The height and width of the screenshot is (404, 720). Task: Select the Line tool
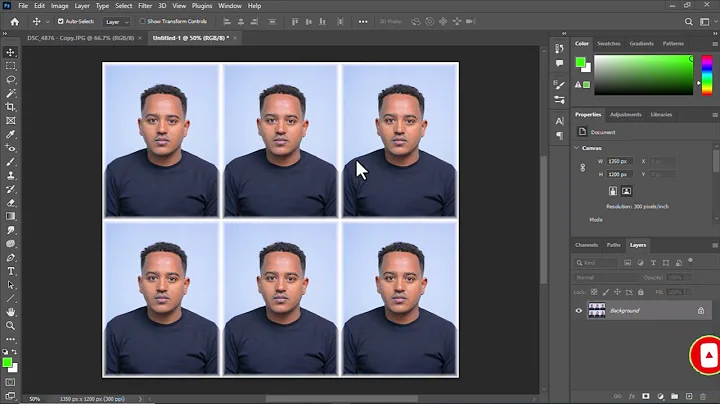[10, 298]
